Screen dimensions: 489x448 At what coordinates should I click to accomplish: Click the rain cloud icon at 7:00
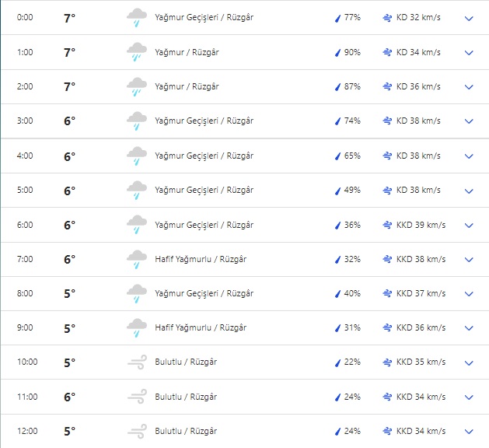coord(137,260)
